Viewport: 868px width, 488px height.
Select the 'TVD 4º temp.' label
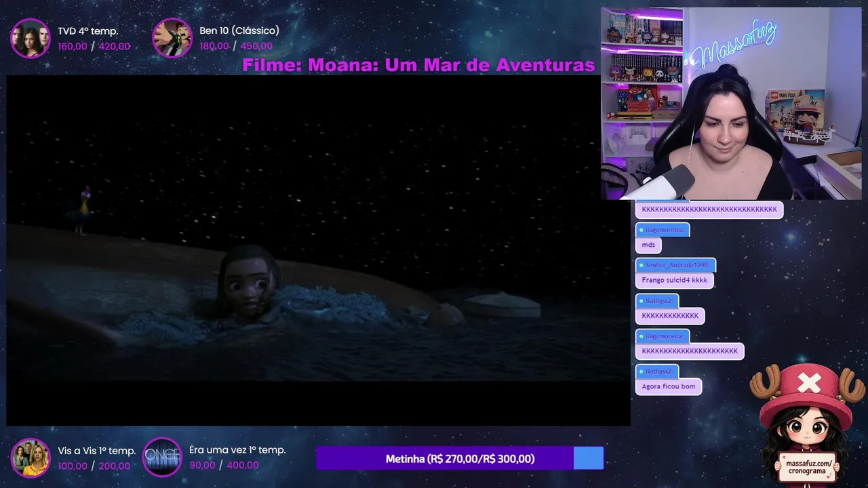pos(87,31)
